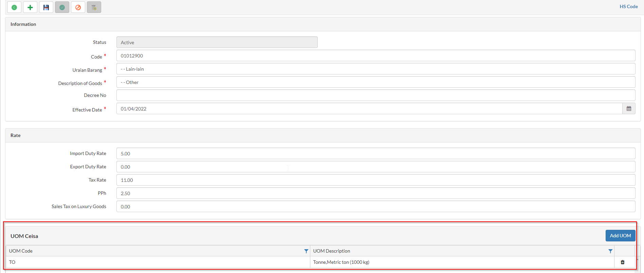Open the HS Code link

pos(628,6)
